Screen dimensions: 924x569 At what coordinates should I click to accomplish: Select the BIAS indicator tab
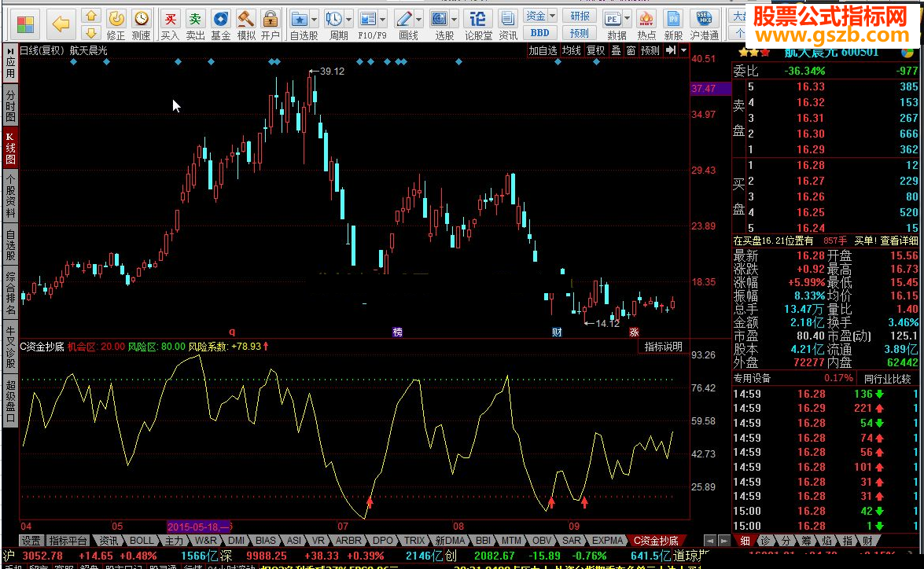coord(265,541)
